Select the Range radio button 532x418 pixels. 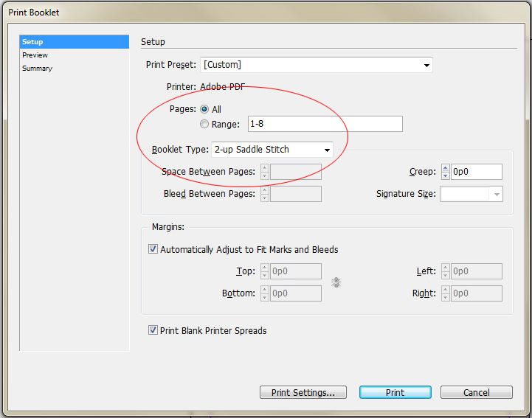pyautogui.click(x=204, y=124)
